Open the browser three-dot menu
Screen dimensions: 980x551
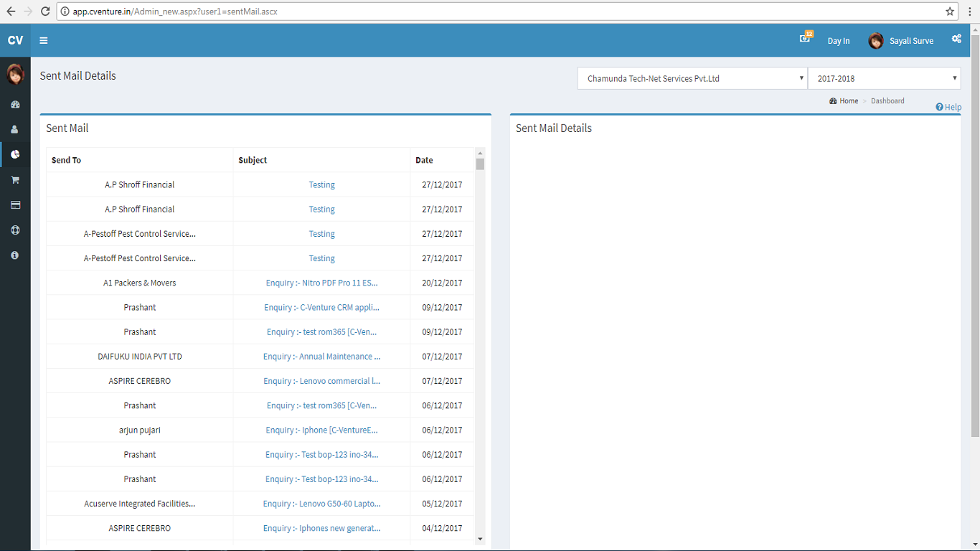970,11
